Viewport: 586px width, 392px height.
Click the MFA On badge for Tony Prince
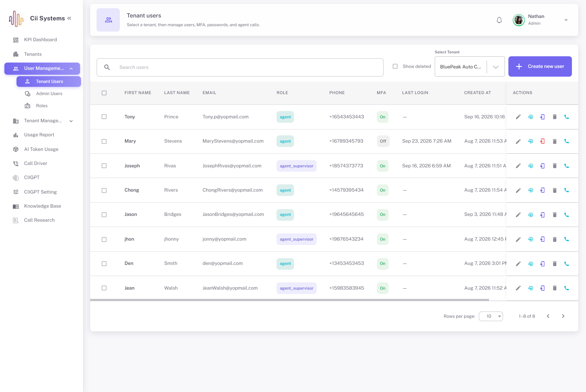pyautogui.click(x=383, y=117)
